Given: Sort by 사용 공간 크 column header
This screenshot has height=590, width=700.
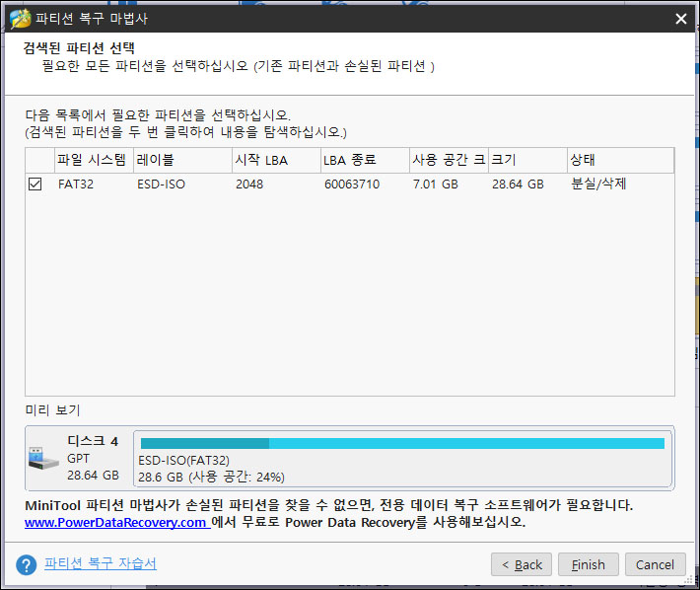Looking at the screenshot, I should [450, 160].
